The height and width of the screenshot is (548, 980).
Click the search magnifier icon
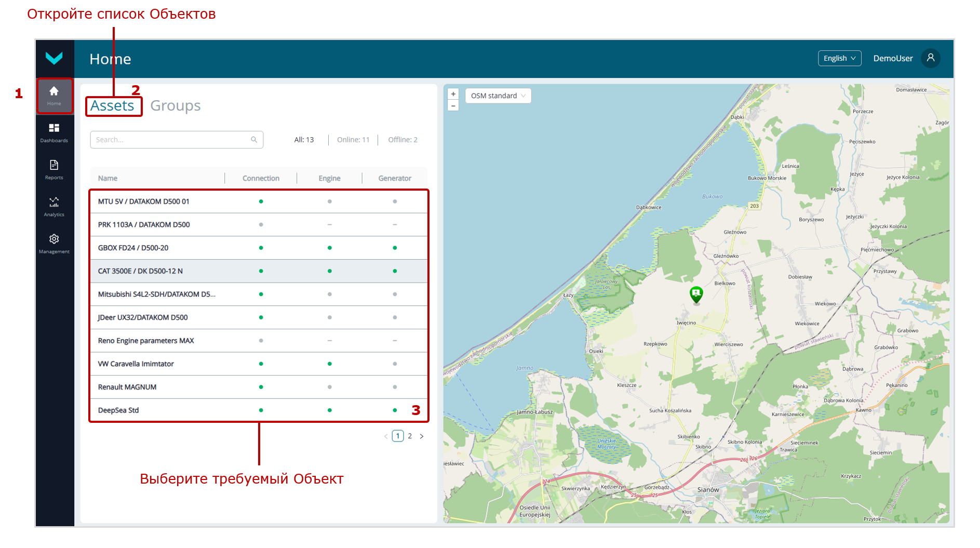pos(254,140)
